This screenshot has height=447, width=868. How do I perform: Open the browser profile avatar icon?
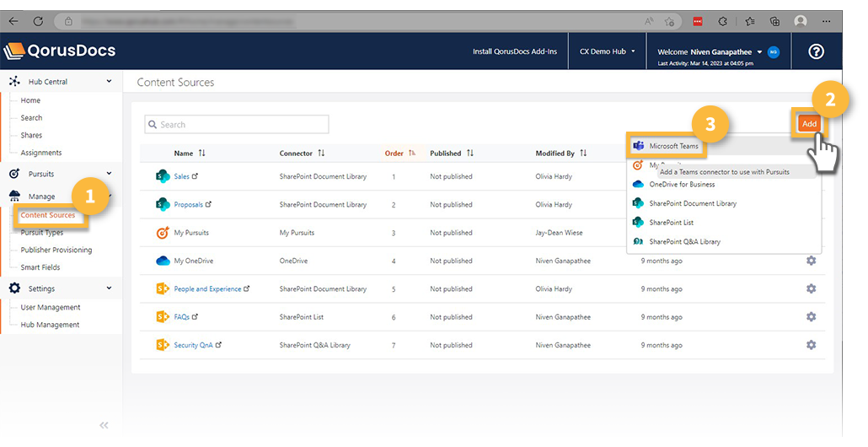tap(800, 22)
